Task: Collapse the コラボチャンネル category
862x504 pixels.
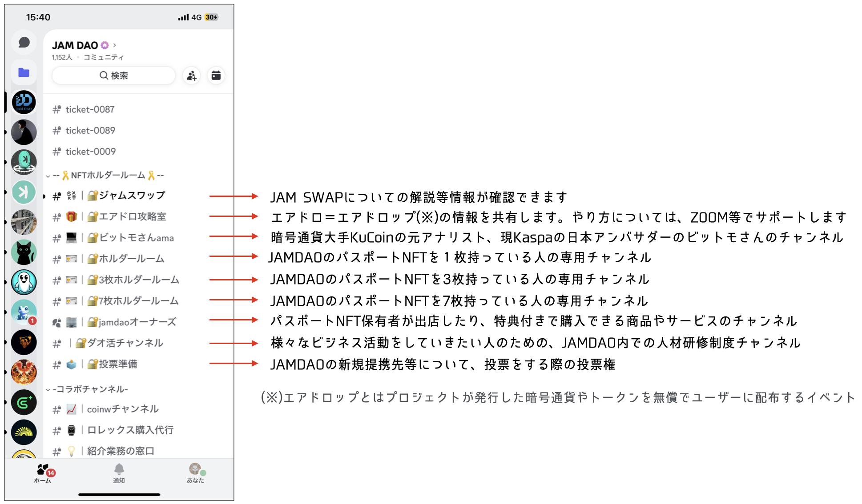Action: coord(89,389)
